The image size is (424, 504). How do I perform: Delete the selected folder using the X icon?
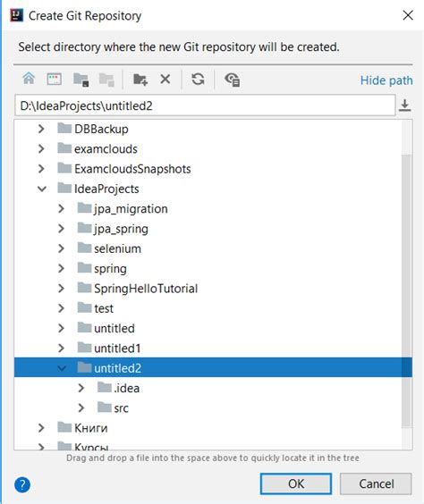(x=165, y=79)
